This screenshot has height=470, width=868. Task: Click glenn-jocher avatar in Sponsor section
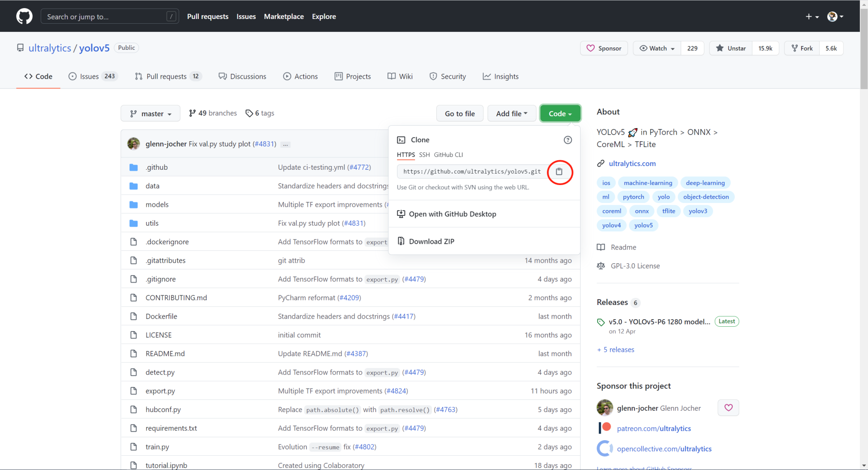(x=605, y=408)
